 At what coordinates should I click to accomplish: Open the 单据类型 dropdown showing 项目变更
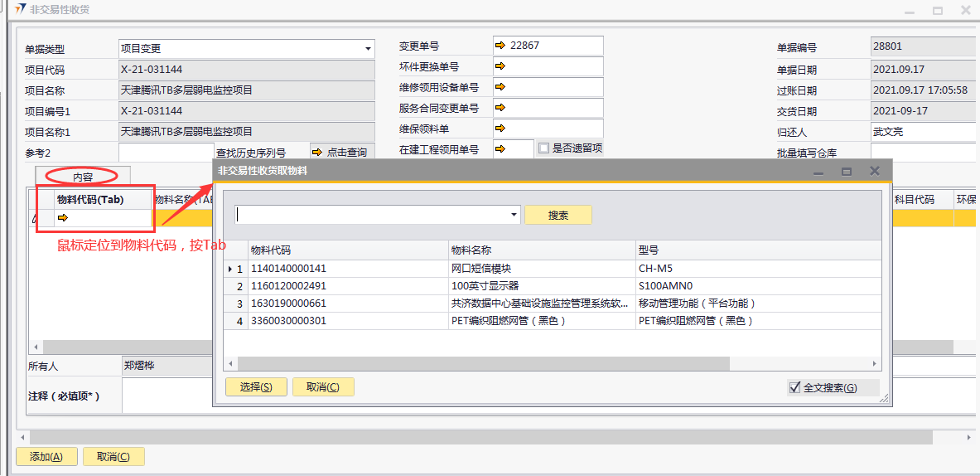pyautogui.click(x=368, y=49)
